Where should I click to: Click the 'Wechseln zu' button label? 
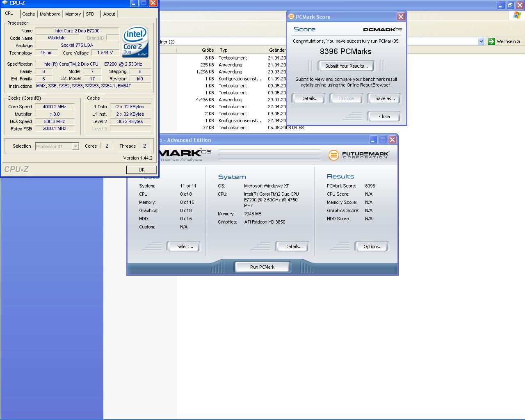pos(509,41)
